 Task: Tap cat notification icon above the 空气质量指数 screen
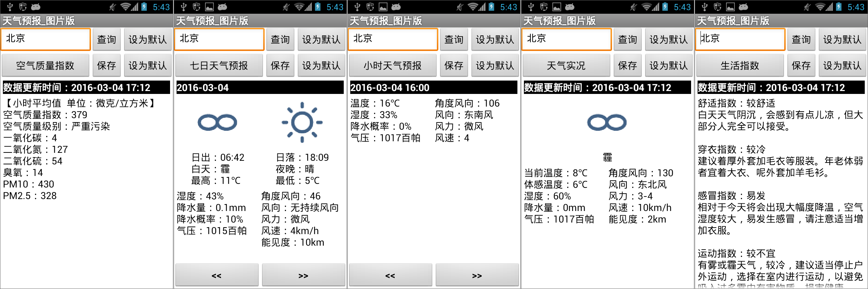tap(36, 7)
